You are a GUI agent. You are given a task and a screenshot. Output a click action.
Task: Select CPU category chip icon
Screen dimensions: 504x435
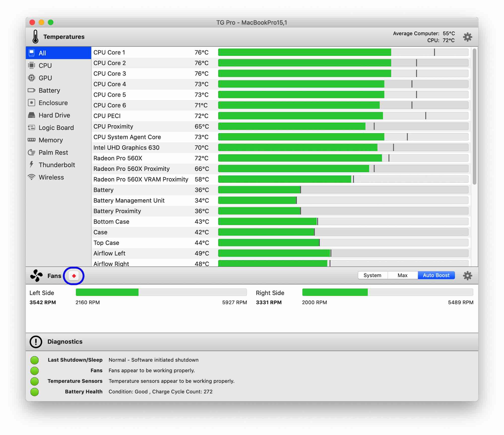pyautogui.click(x=31, y=65)
